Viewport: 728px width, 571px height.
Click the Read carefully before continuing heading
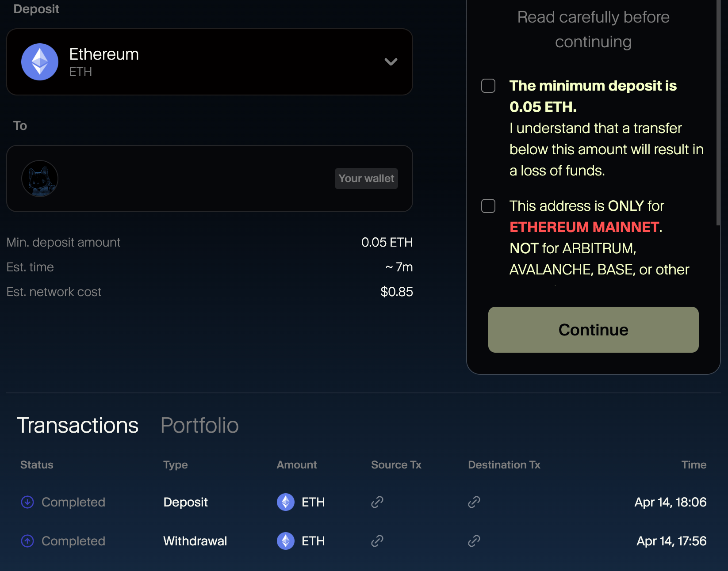(594, 29)
